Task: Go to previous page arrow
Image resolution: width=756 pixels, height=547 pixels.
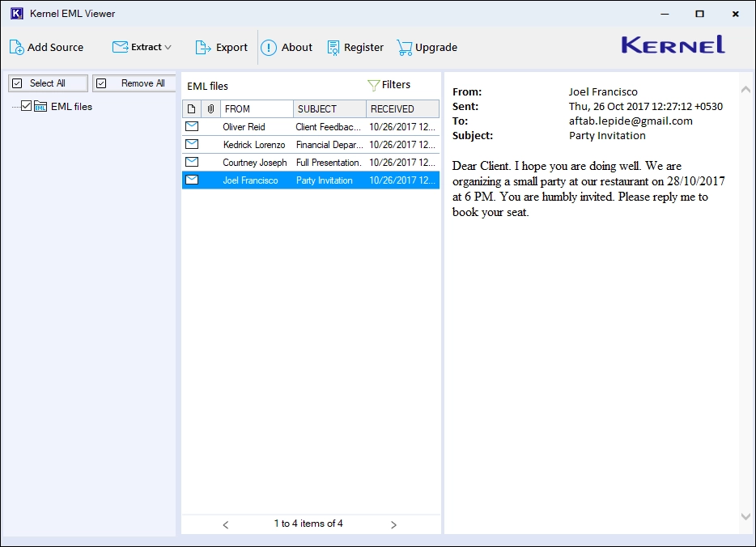Action: (x=225, y=525)
